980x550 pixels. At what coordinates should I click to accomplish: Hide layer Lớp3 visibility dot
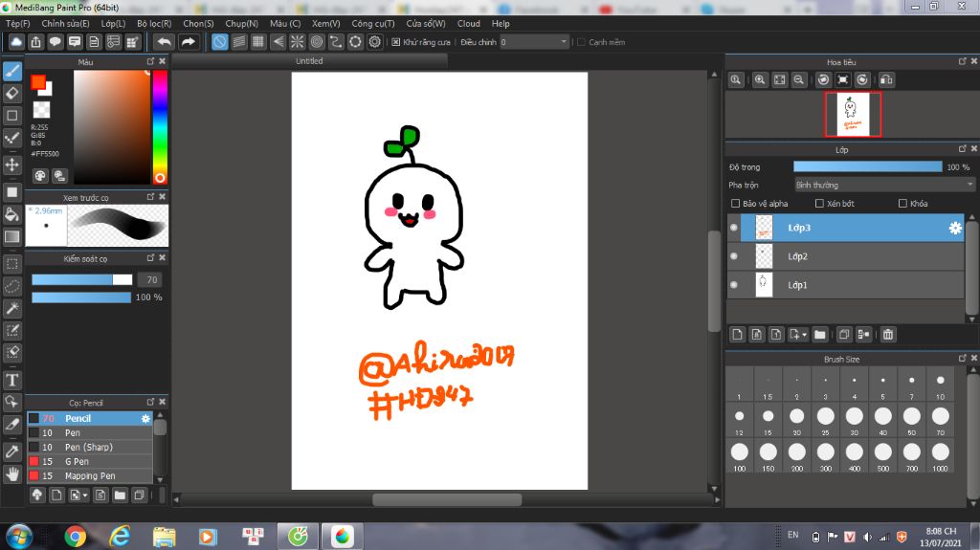pyautogui.click(x=734, y=228)
